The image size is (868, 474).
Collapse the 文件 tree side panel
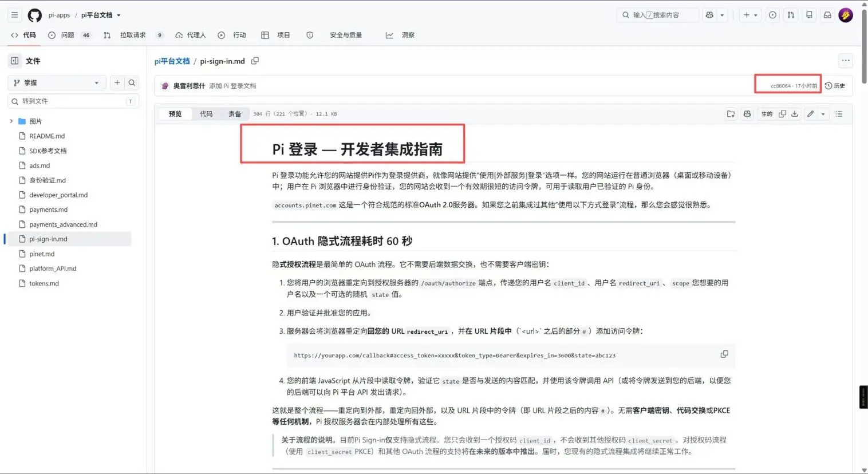click(15, 61)
